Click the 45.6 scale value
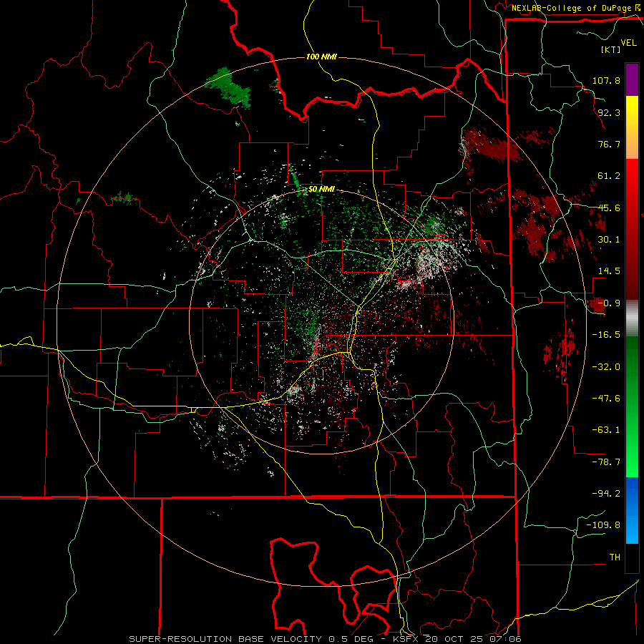This screenshot has height=644, width=644. click(609, 208)
